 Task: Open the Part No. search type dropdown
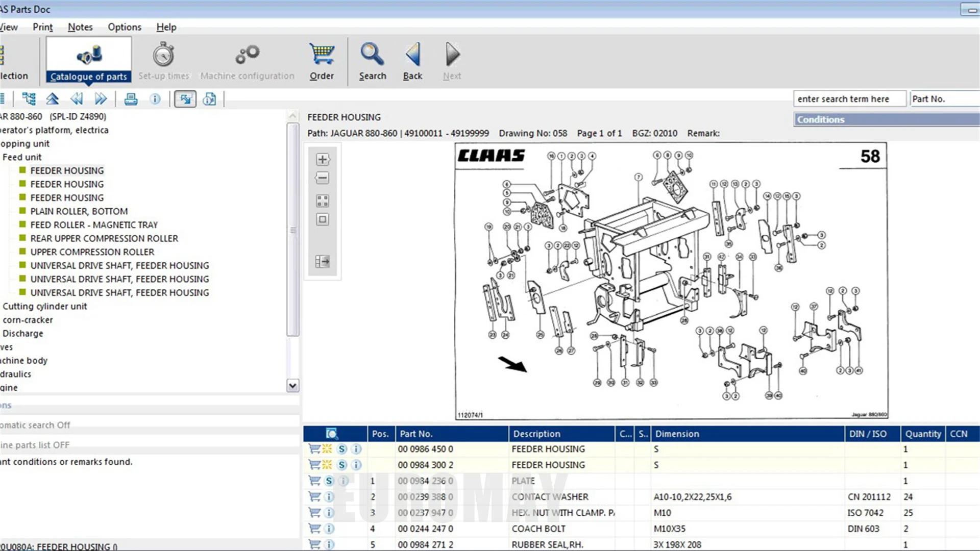click(x=944, y=99)
